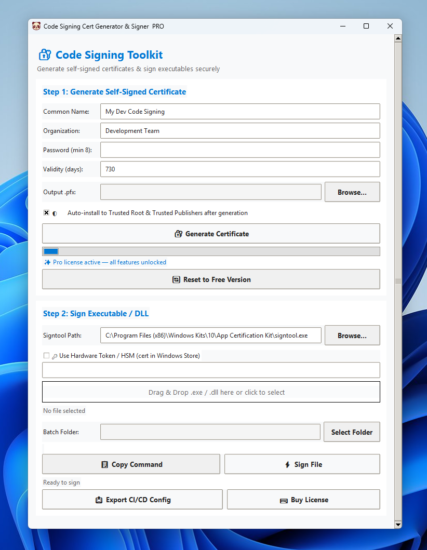Click the Drag & Drop file selection area
The width and height of the screenshot is (427, 550).
click(x=211, y=392)
